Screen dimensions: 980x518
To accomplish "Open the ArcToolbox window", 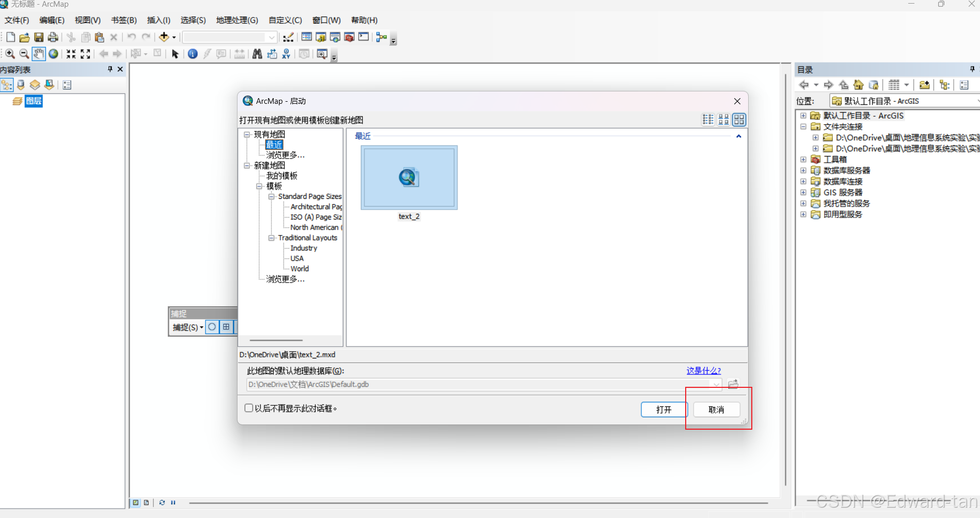I will 349,37.
